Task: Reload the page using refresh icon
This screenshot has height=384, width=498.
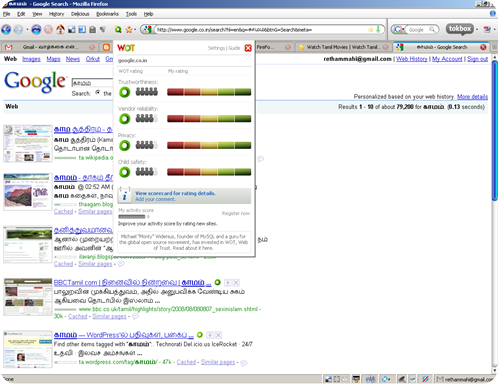Action: (36, 30)
